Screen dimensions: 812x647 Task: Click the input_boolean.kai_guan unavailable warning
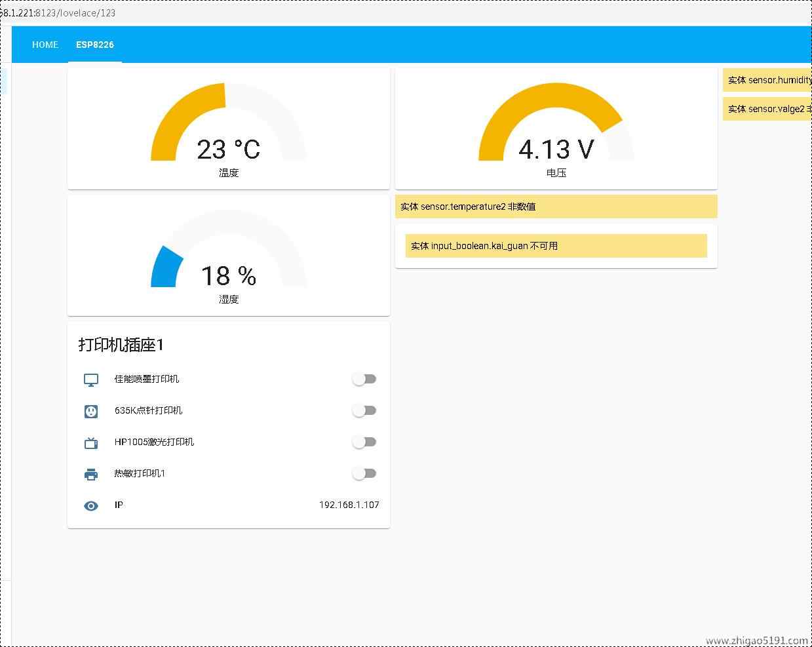556,246
